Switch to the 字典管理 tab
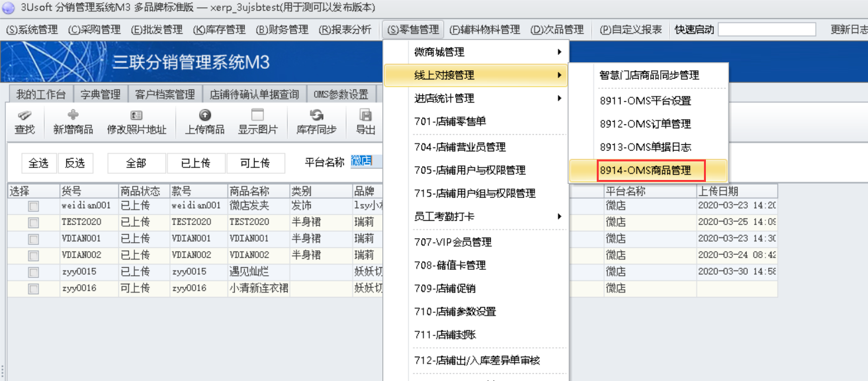Image resolution: width=868 pixels, height=381 pixels. tap(101, 95)
